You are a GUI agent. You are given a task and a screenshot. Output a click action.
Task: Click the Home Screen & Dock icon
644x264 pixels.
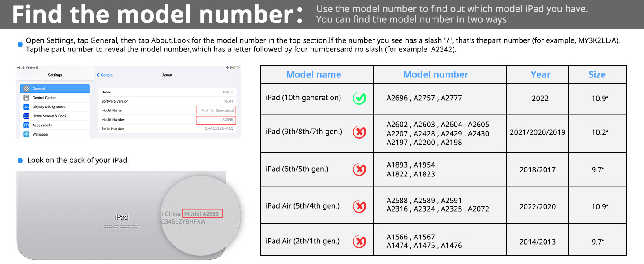click(27, 116)
